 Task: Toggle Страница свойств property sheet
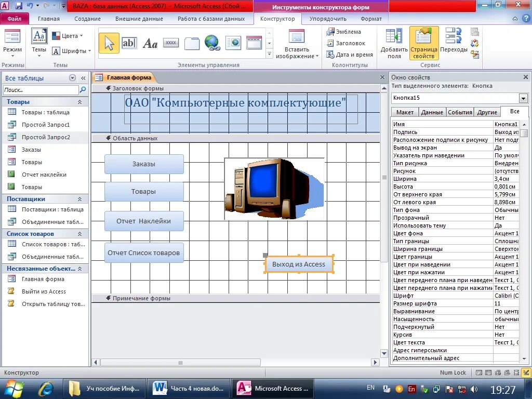(x=424, y=44)
